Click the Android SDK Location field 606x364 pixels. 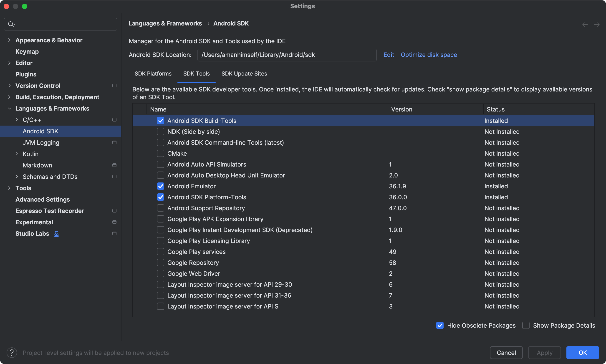pos(287,55)
